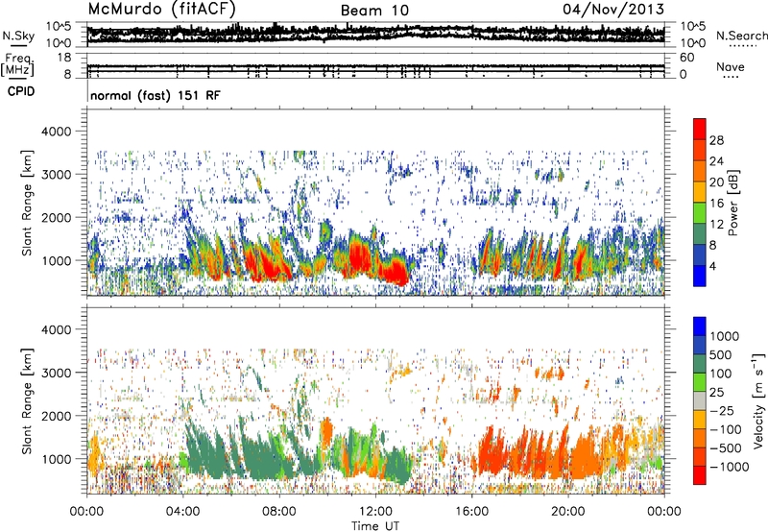768x532 pixels.
Task: Click the 20:00 time tick label
Action: click(568, 512)
